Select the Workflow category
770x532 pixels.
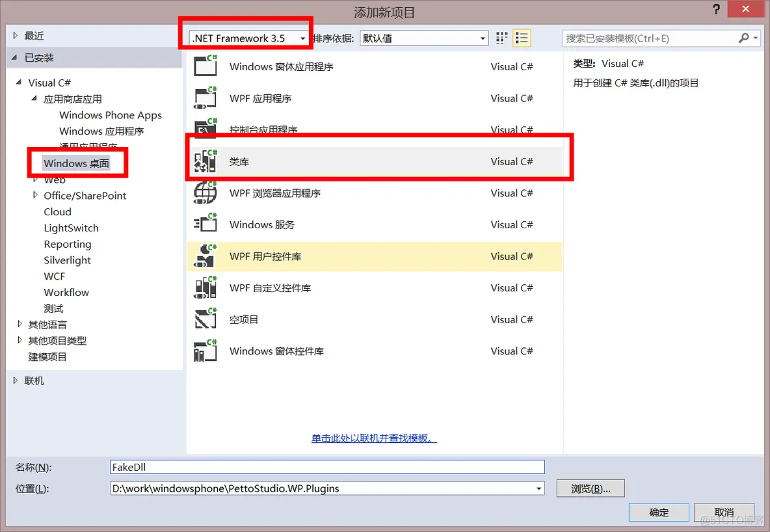coord(66,292)
